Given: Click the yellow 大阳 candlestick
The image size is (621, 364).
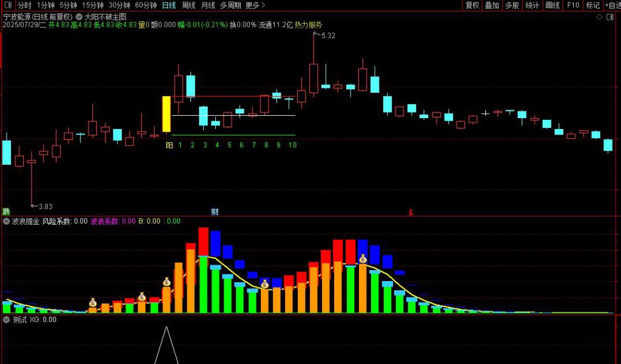Looking at the screenshot, I should tap(166, 114).
